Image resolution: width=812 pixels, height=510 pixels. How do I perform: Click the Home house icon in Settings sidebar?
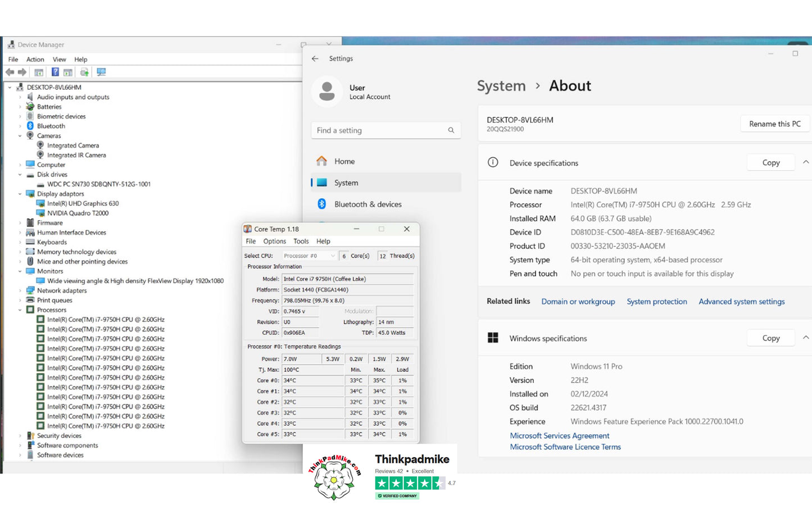tap(321, 161)
